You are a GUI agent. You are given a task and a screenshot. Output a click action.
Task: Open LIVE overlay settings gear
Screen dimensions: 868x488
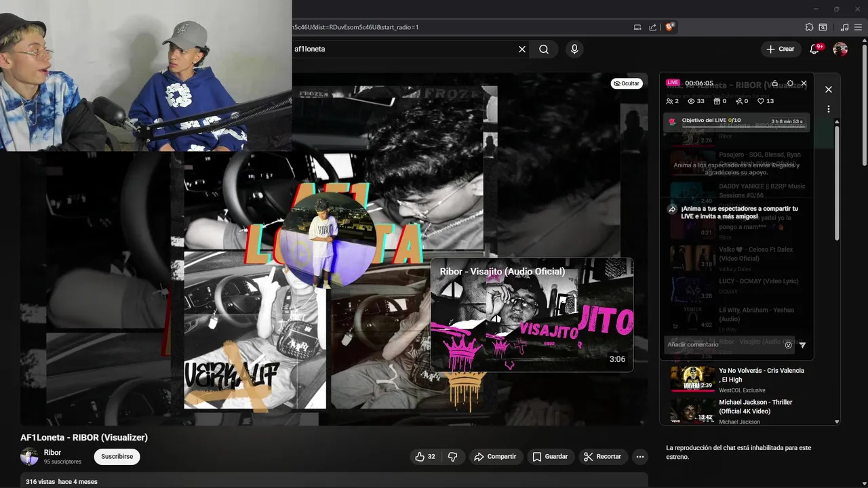click(790, 83)
